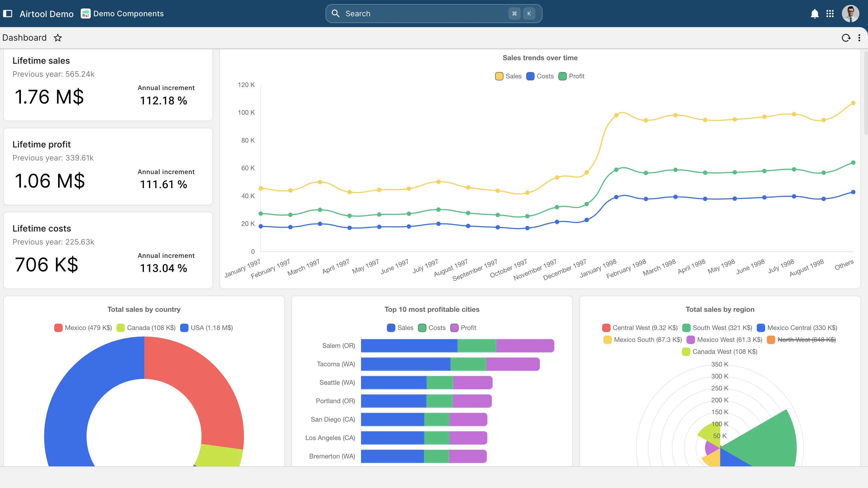Viewport: 868px width, 488px height.
Task: Click the Airtool Demo title
Action: click(46, 14)
